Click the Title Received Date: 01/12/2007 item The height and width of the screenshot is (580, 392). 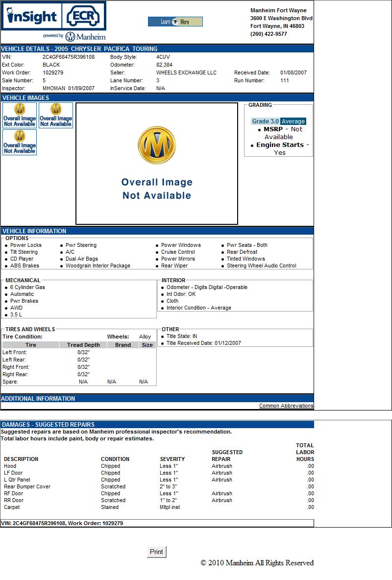[x=203, y=343]
